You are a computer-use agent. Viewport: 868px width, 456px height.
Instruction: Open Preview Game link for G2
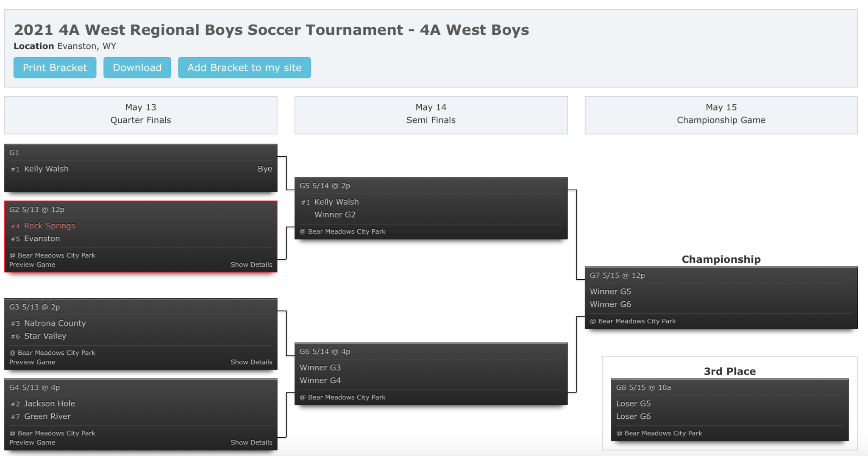tap(32, 265)
